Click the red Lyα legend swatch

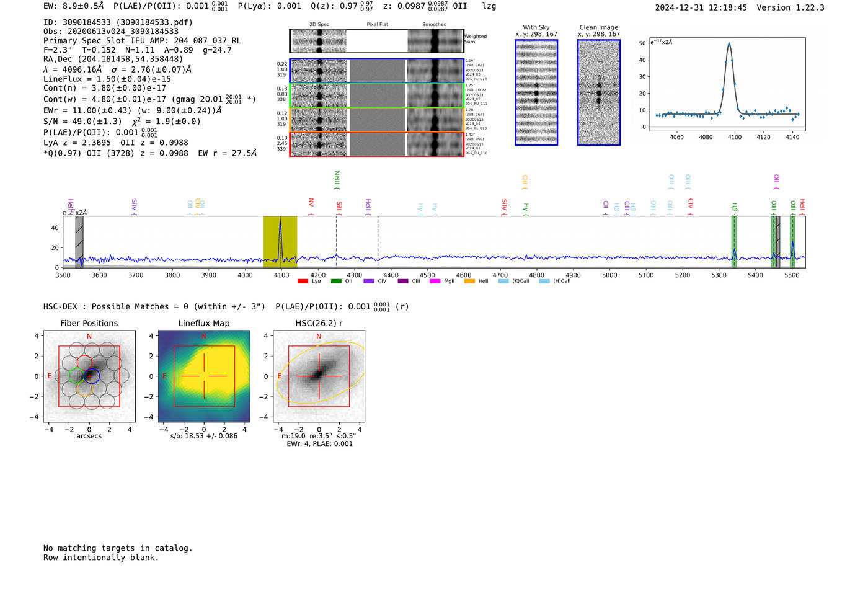(303, 281)
